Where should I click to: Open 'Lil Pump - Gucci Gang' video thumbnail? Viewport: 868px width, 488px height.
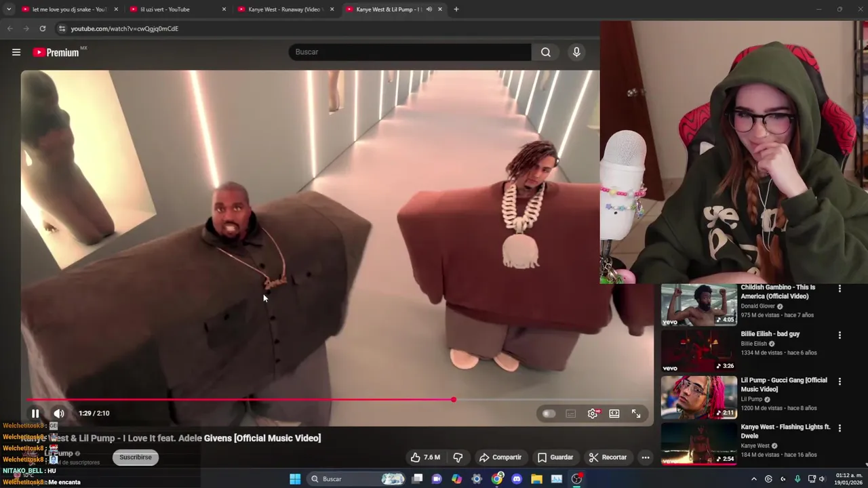coord(699,398)
